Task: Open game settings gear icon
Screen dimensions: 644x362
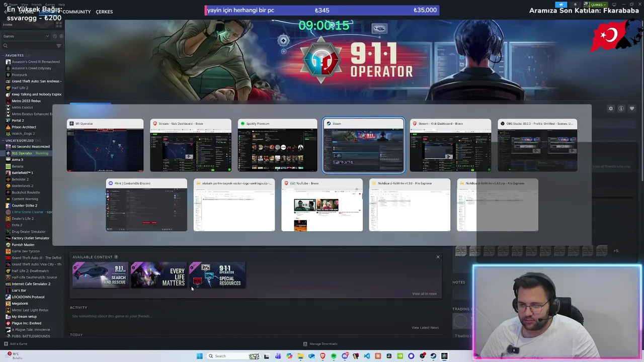Action: point(611,109)
